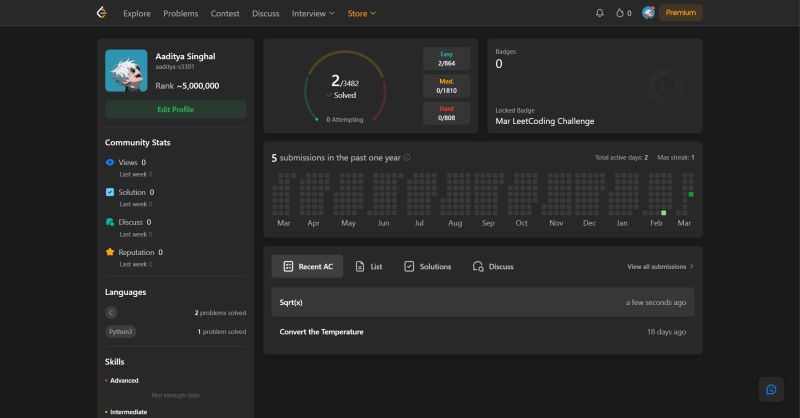Click the Intermediate skills label
The height and width of the screenshot is (418, 800).
click(x=129, y=412)
